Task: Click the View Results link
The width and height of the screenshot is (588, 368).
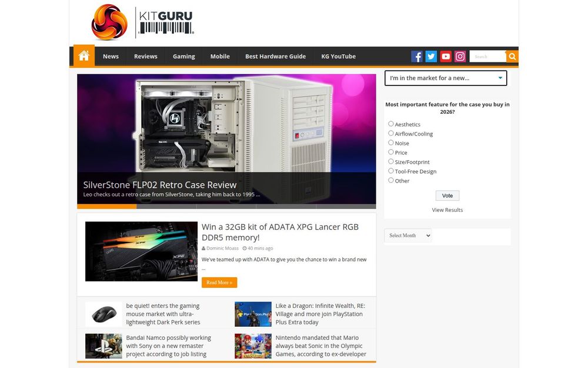Action: pos(447,210)
